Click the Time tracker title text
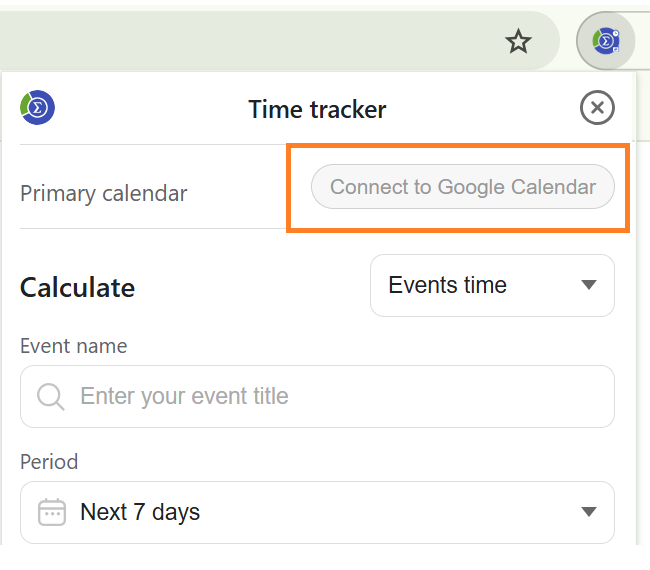 pyautogui.click(x=317, y=108)
